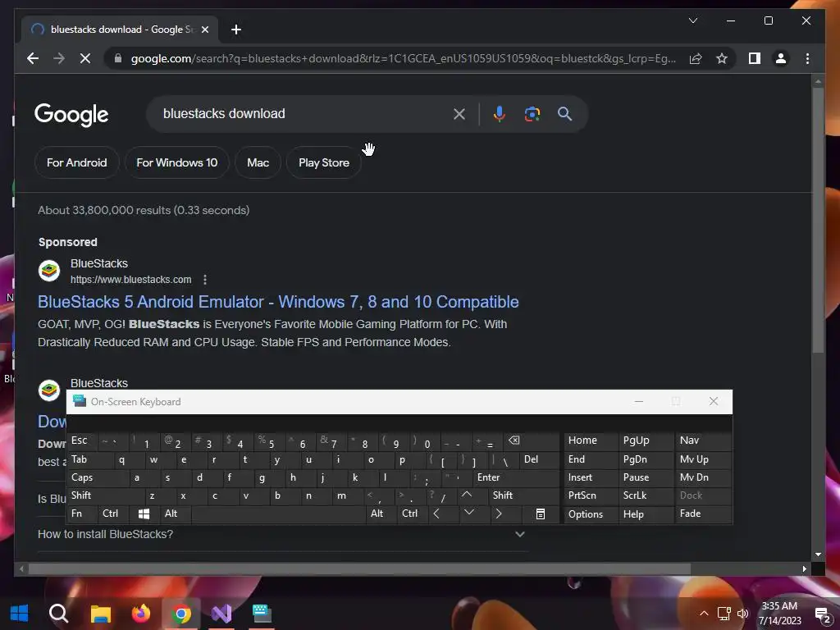Filter results by Mac chip
The height and width of the screenshot is (630, 840).
[x=258, y=162]
